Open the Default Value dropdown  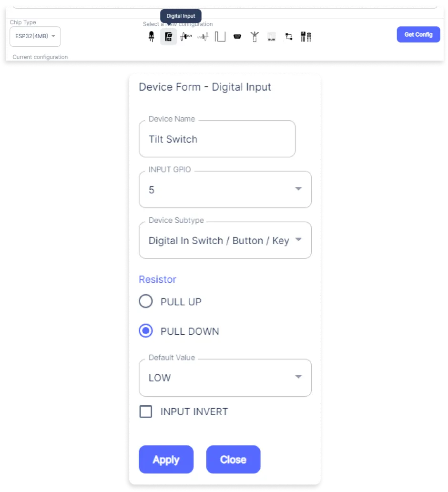[225, 378]
